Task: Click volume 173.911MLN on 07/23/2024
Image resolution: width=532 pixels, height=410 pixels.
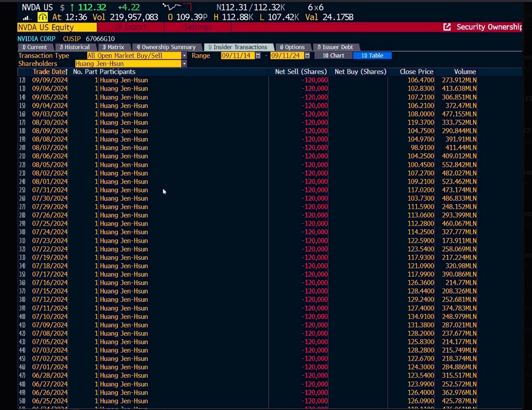Action: [459, 241]
